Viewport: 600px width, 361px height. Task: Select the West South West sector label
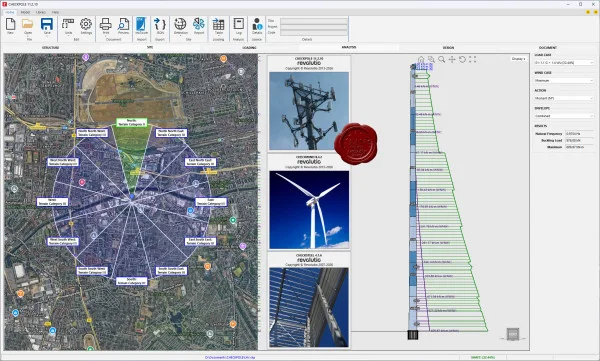coord(63,241)
